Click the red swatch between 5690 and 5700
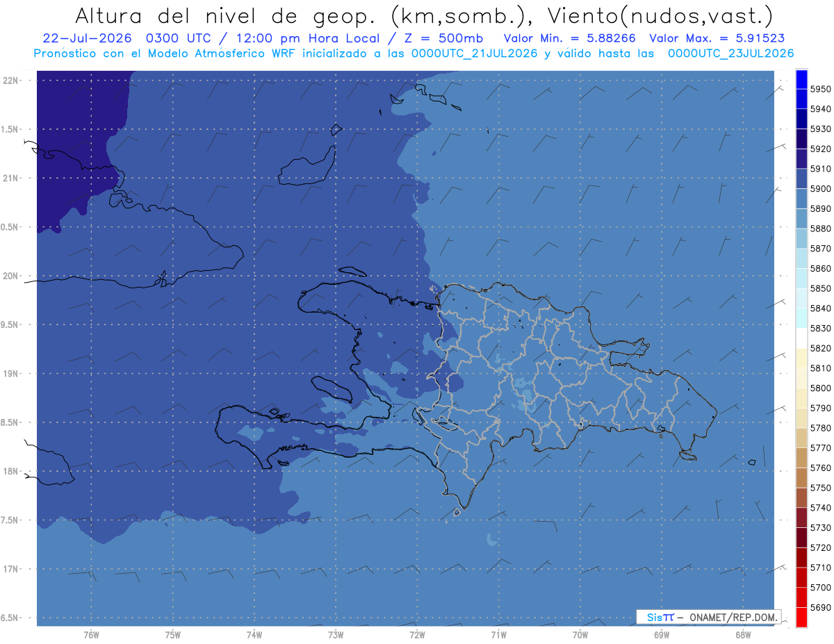This screenshot has height=644, width=834. [x=801, y=597]
